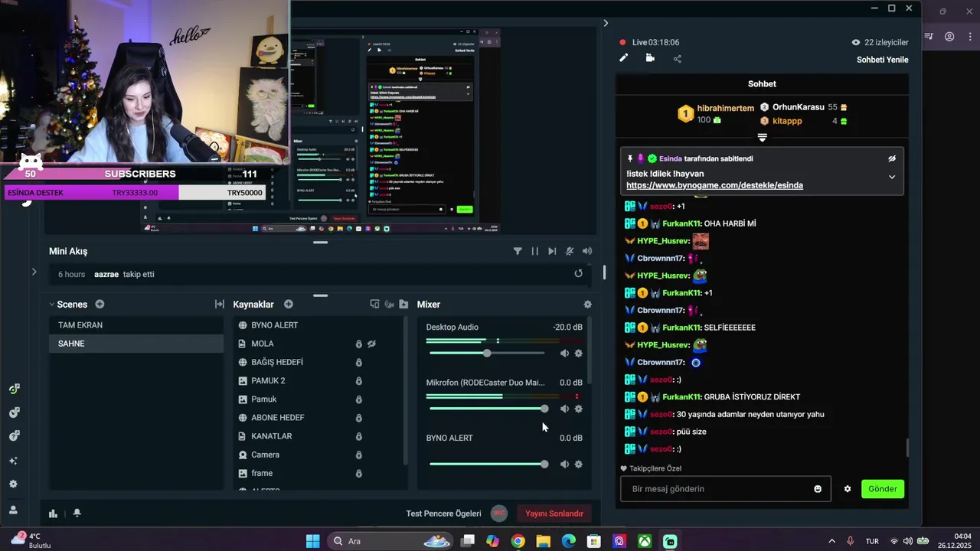Adjust the BYNO ALERT volume slider
This screenshot has width=980, height=551.
pyautogui.click(x=487, y=464)
